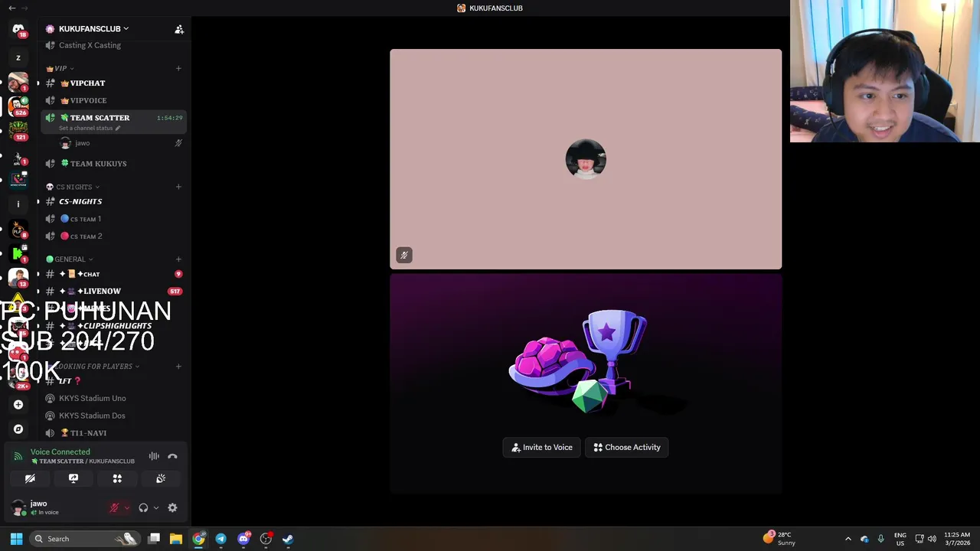
Task: Click the invite people icon beside KUKUFANSCLUB
Action: click(179, 29)
